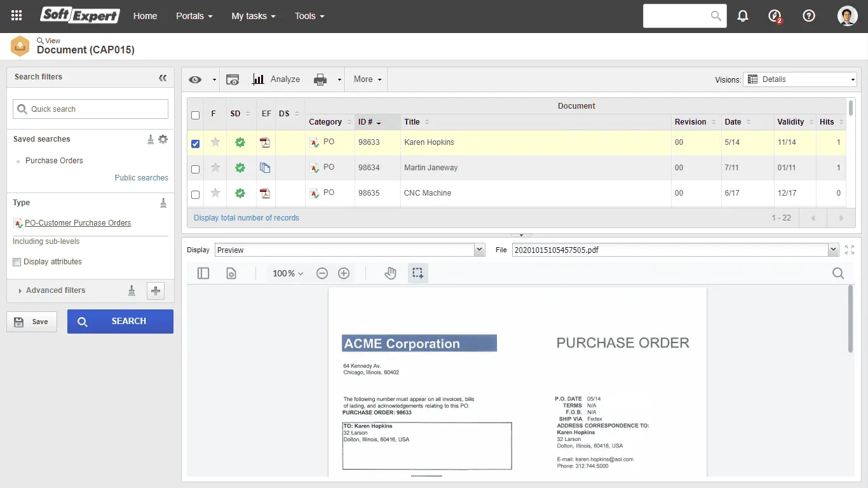Open the apps grid launcher icon

pos(17,16)
